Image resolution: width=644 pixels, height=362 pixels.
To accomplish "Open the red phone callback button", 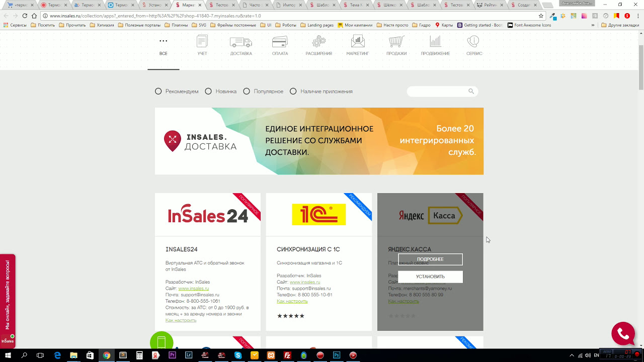I will [623, 333].
